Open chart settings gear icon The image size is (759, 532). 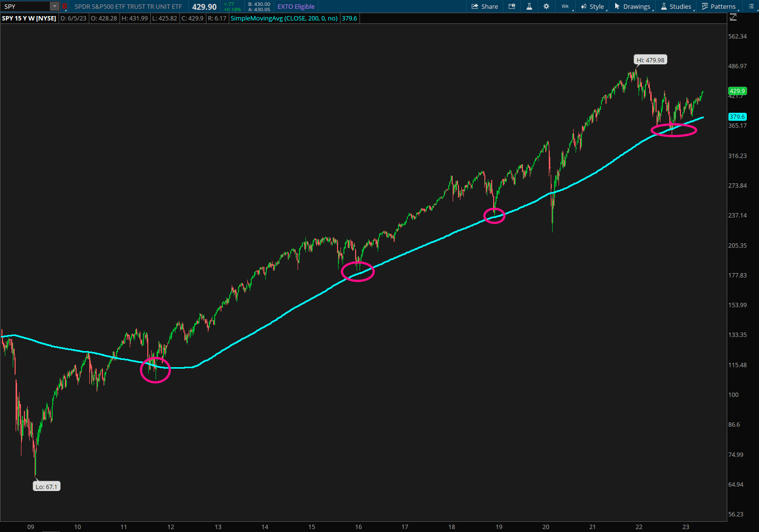(546, 6)
